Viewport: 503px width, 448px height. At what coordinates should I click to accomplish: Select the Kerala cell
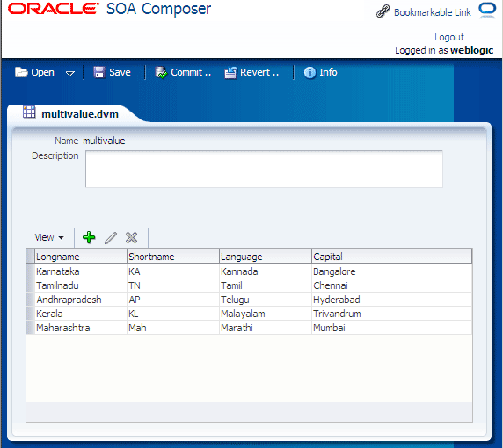pos(81,314)
